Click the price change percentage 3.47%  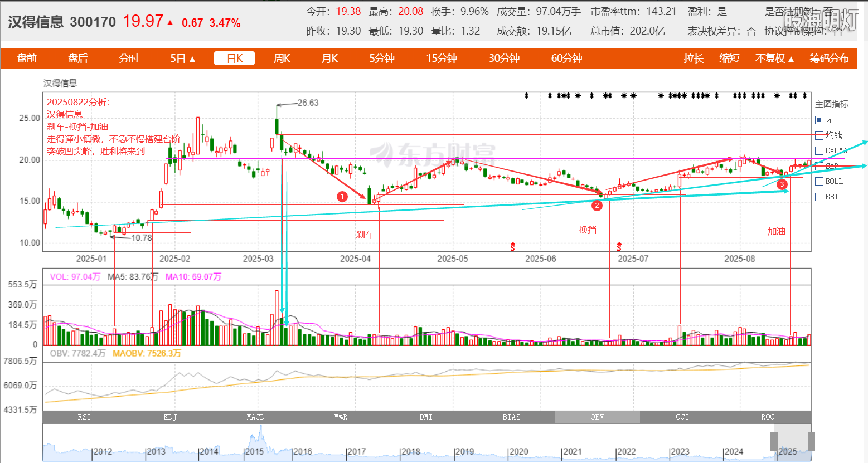[x=225, y=23]
